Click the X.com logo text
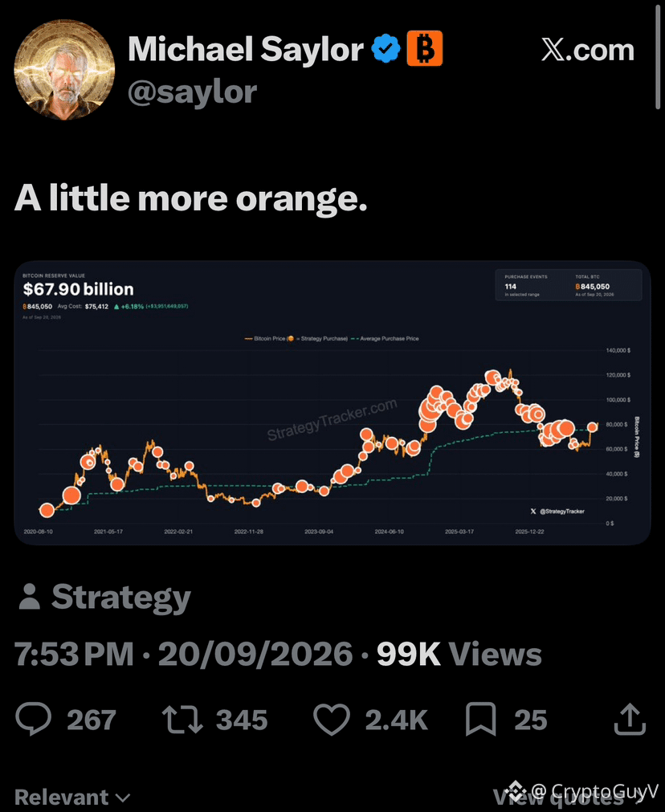 588,50
